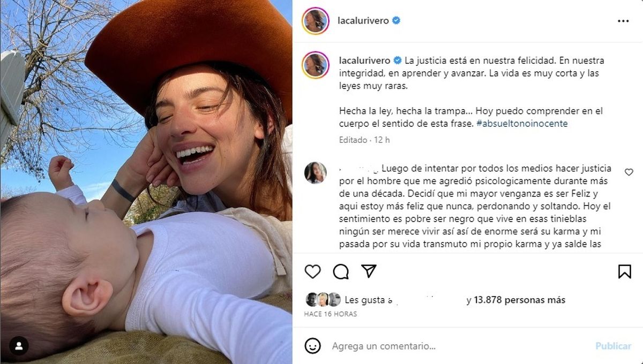The image size is (643, 364).
Task: Open the three-dot more options menu
Action: [x=623, y=21]
